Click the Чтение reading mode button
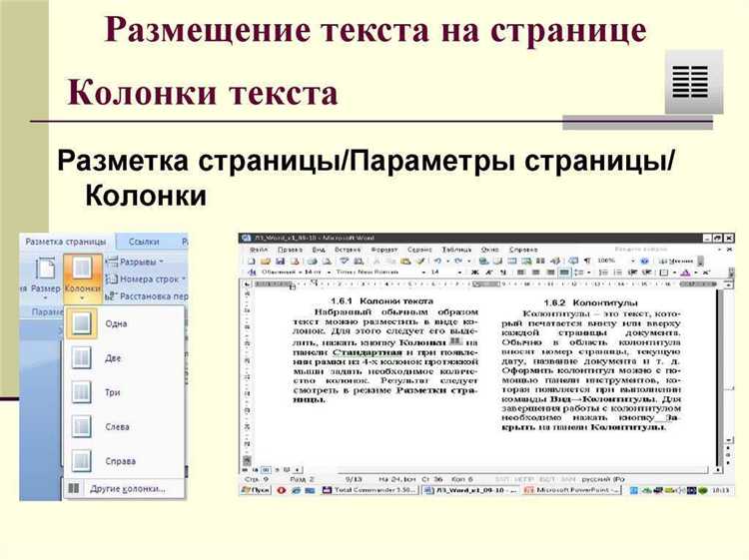Viewport: 749px width, 560px height. pyautogui.click(x=676, y=262)
